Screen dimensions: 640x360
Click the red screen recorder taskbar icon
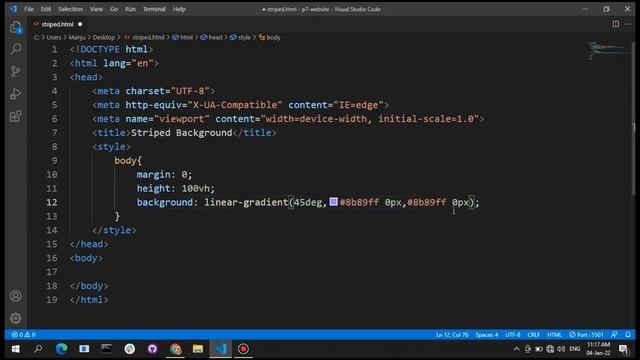(243, 349)
